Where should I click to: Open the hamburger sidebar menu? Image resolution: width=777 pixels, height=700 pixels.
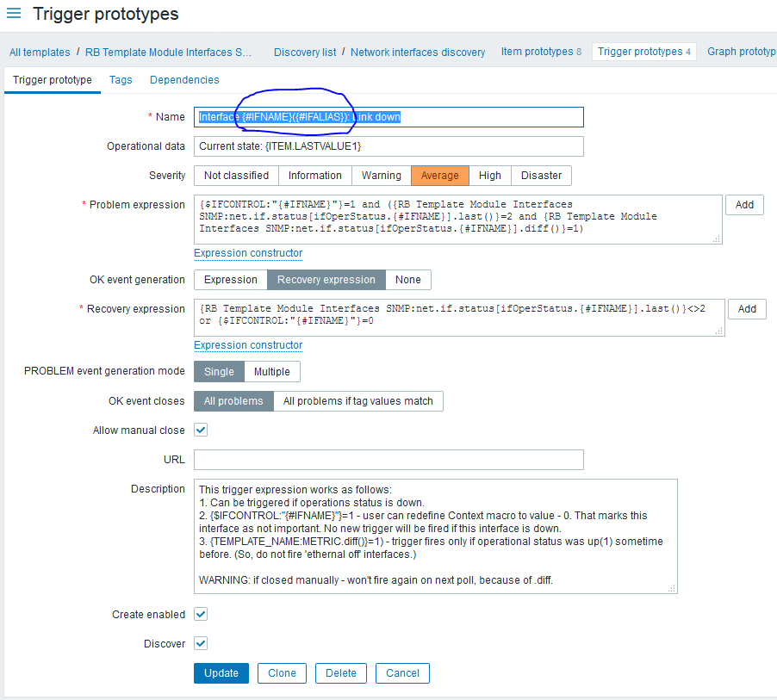coord(14,14)
